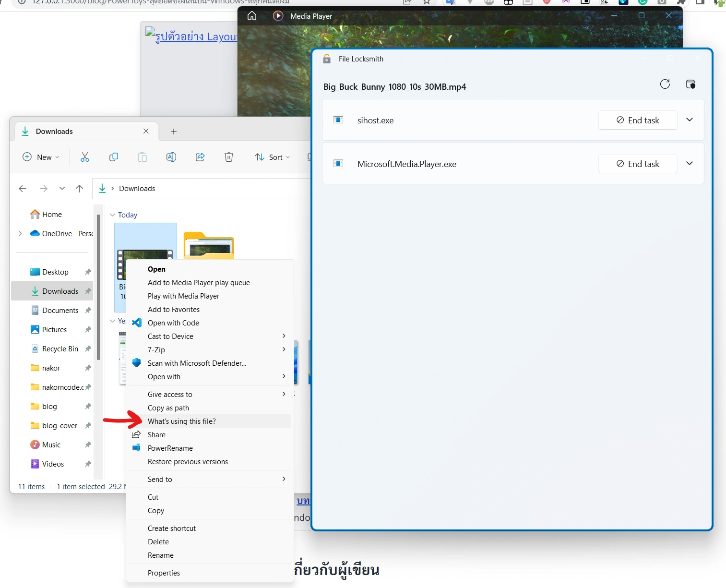Click the Share icon in Explorer toolbar
726x588 pixels.
point(200,157)
